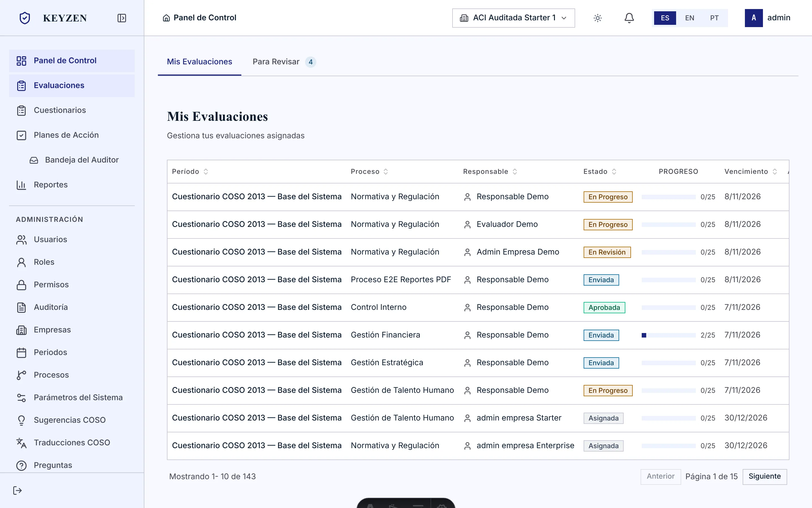
Task: Sort table by Estado column
Action: tap(600, 172)
